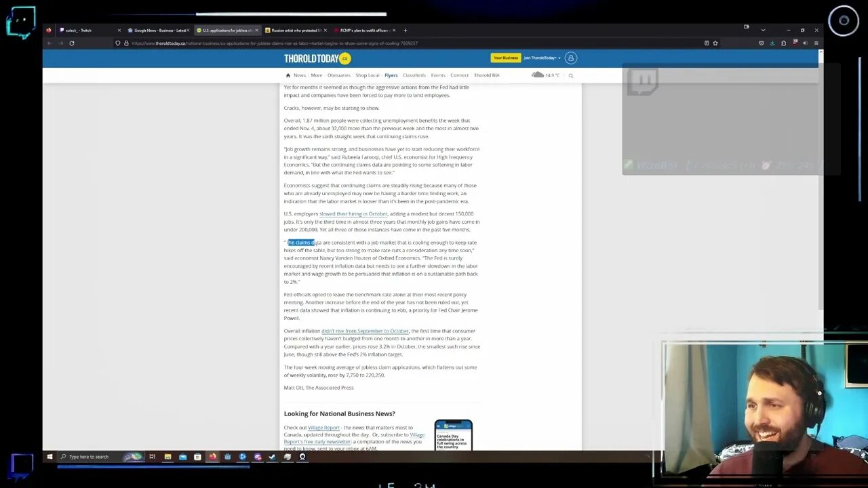This screenshot has width=868, height=488.
Task: Open the More nav item
Action: coord(317,75)
